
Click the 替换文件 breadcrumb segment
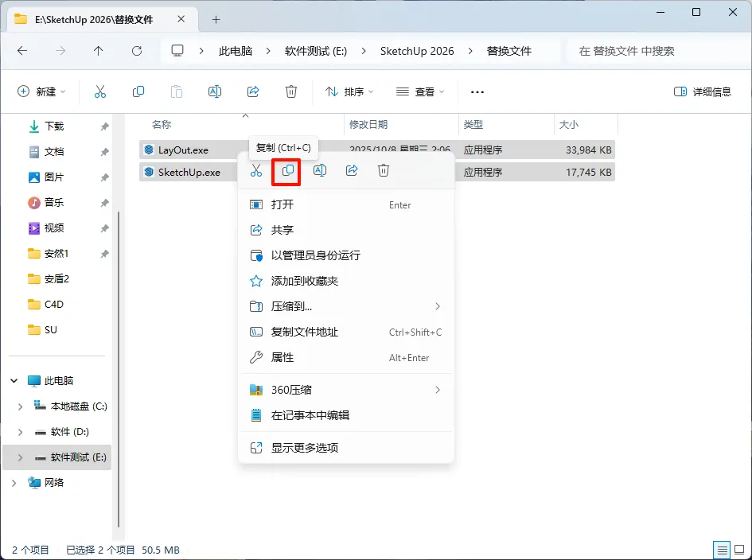pyautogui.click(x=508, y=51)
